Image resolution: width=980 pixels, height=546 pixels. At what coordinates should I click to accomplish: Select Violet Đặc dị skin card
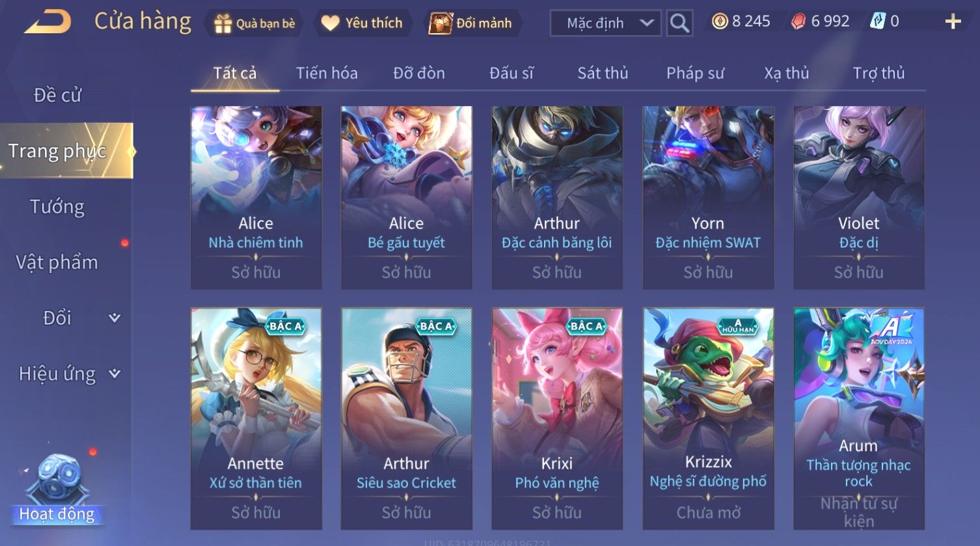click(x=859, y=198)
